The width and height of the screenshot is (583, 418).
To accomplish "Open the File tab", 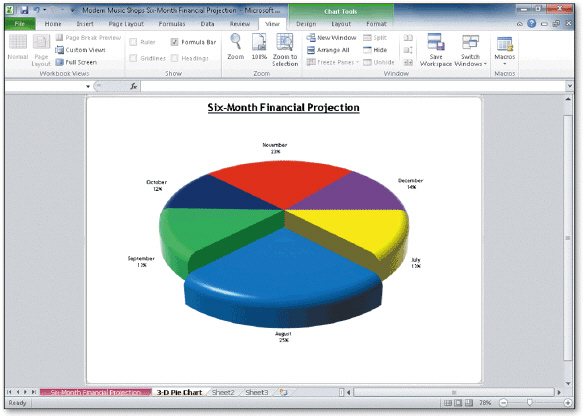I will (x=20, y=24).
